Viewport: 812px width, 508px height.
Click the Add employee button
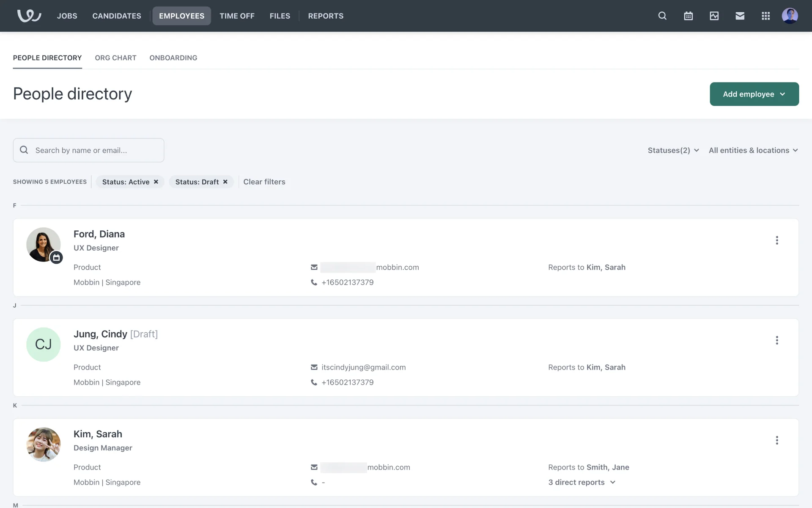[x=754, y=94]
